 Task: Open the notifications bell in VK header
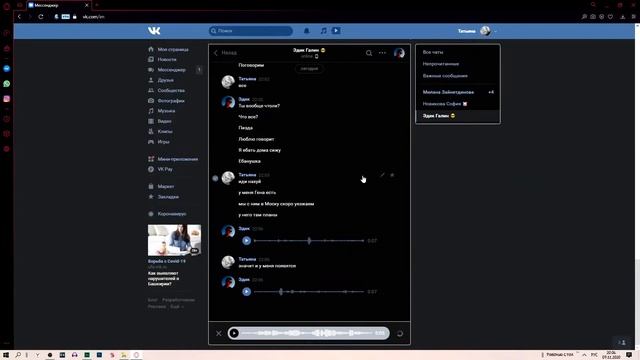[x=307, y=31]
